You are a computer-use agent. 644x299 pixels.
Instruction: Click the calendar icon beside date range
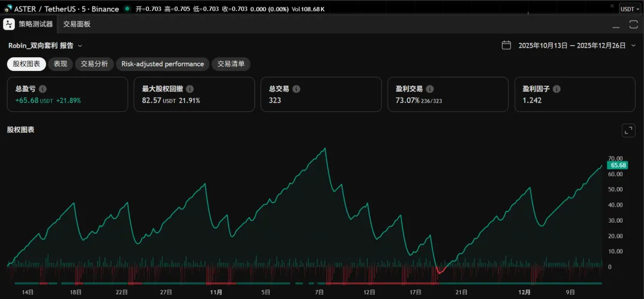tap(506, 45)
